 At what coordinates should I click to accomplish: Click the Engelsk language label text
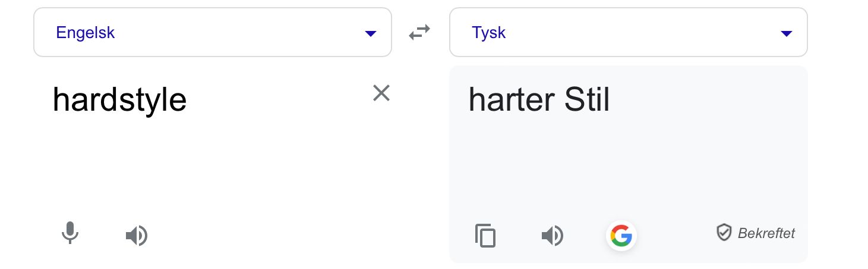pyautogui.click(x=85, y=32)
